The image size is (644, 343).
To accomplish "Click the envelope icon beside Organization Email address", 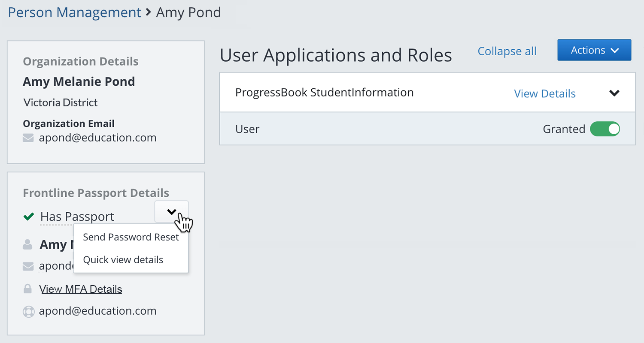I will click(x=28, y=138).
